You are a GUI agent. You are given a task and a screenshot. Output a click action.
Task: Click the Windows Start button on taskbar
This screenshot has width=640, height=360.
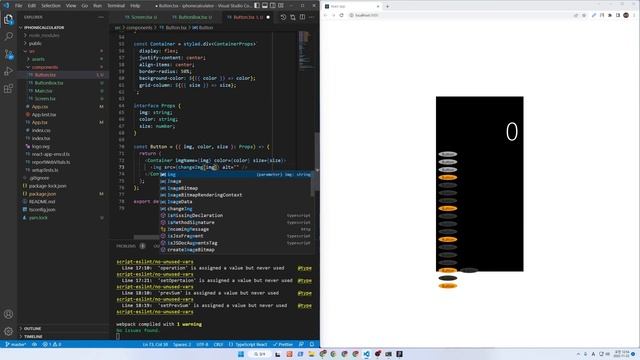[241, 354]
